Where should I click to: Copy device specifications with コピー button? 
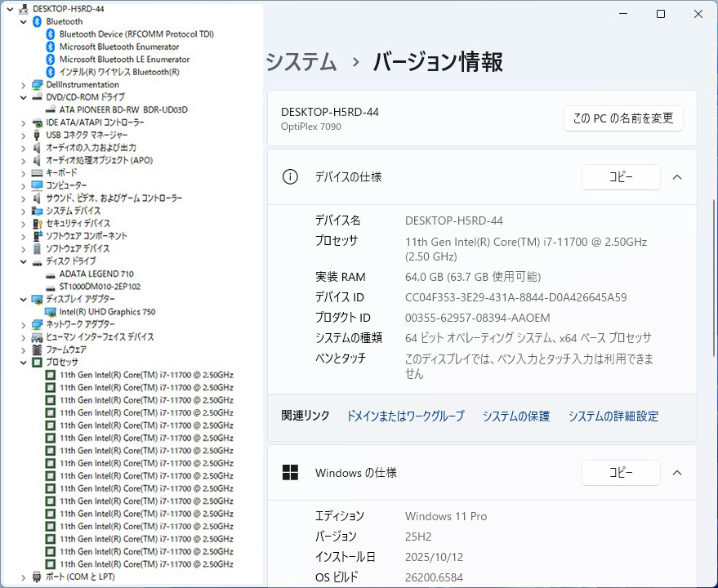click(620, 177)
